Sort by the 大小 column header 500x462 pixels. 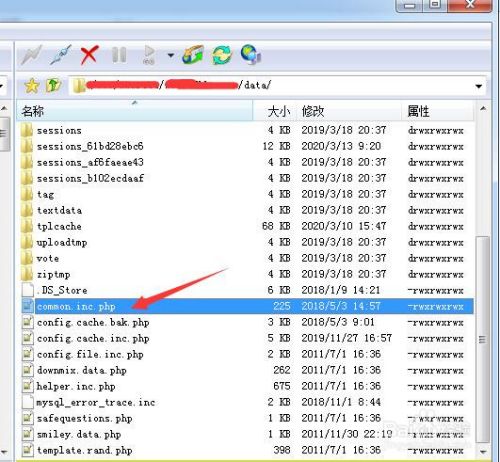pyautogui.click(x=275, y=111)
